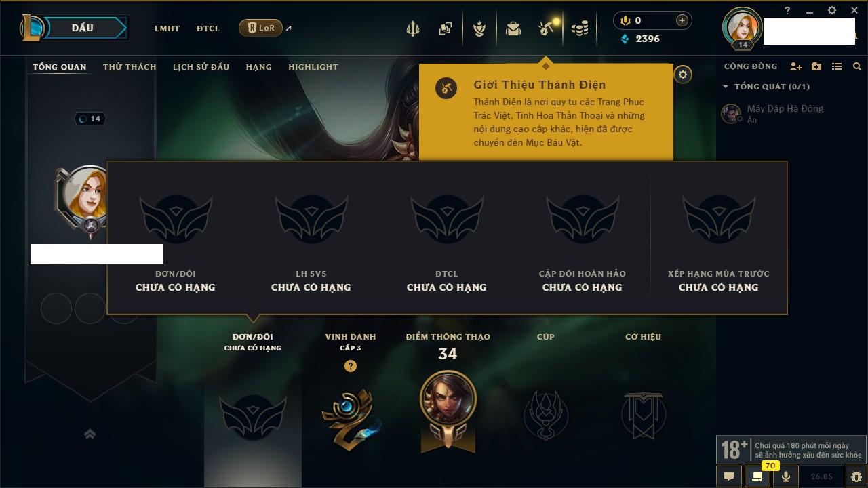Open the Store coins icon
The image size is (868, 488).
pyautogui.click(x=580, y=28)
